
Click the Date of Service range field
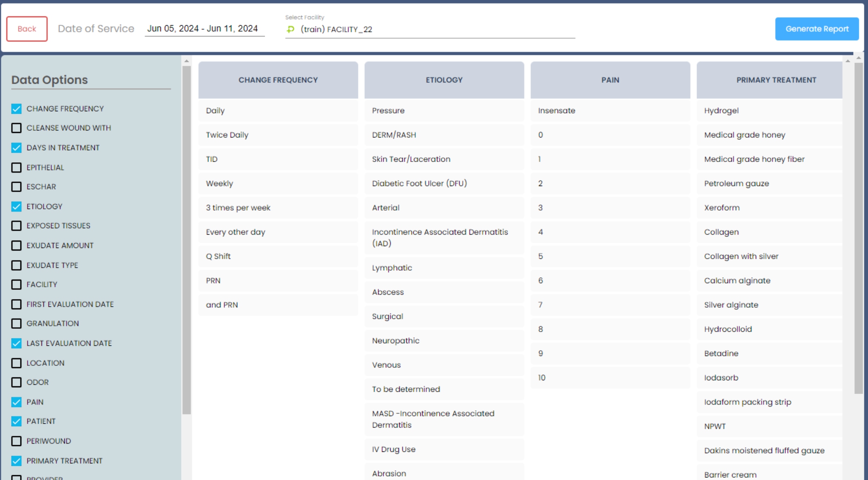pos(204,28)
